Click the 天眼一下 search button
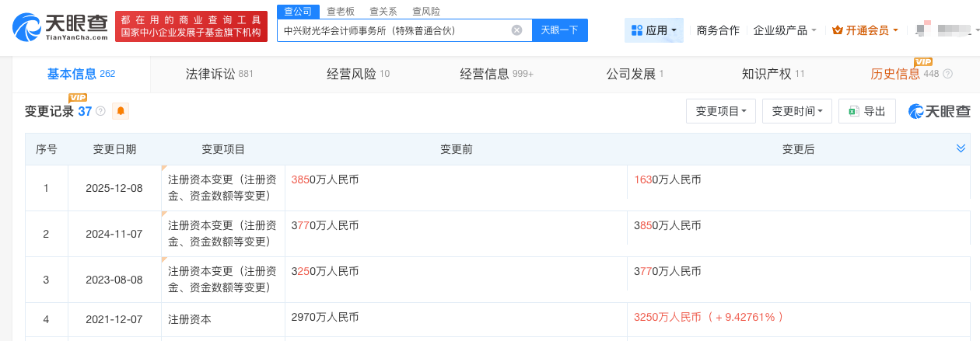This screenshot has width=980, height=341. (560, 30)
